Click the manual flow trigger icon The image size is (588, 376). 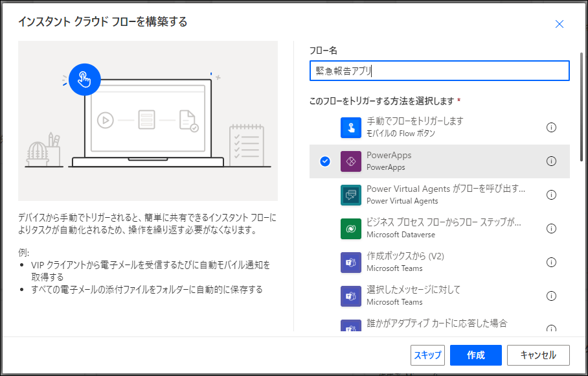[x=350, y=128]
